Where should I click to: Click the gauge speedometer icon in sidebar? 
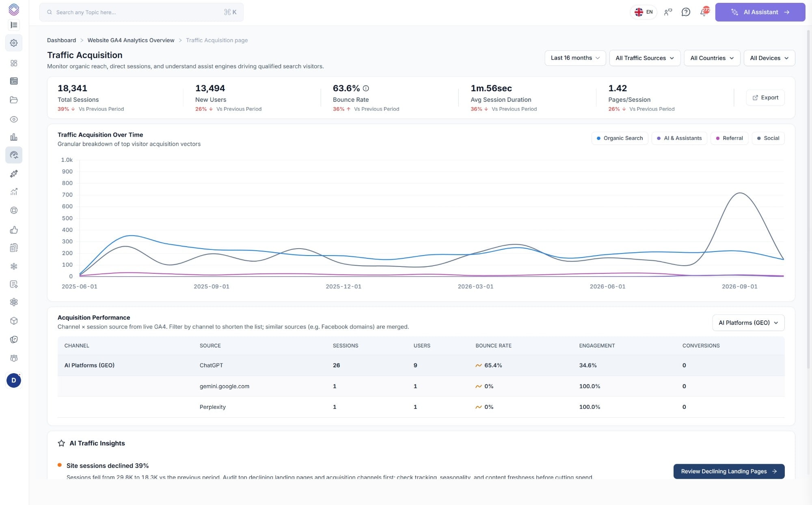(14, 155)
